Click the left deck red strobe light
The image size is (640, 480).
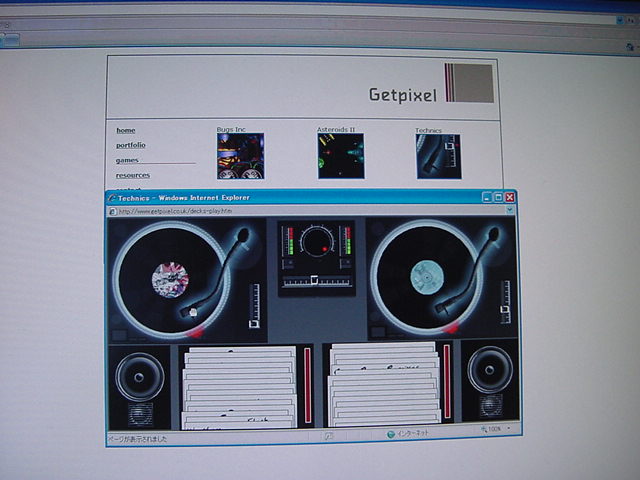pyautogui.click(x=195, y=332)
